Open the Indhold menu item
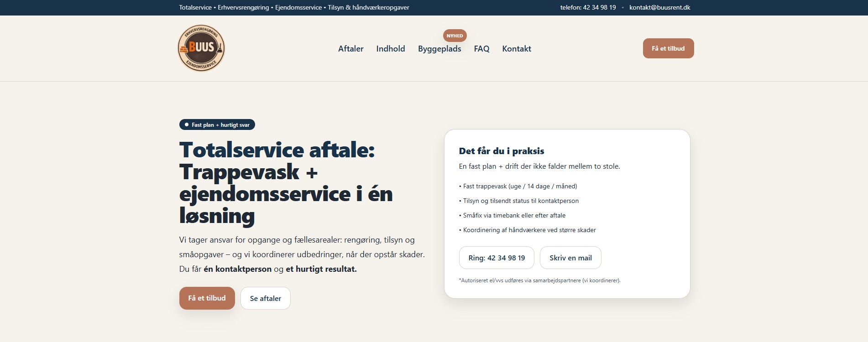Viewport: 868px width, 342px height. click(x=391, y=49)
